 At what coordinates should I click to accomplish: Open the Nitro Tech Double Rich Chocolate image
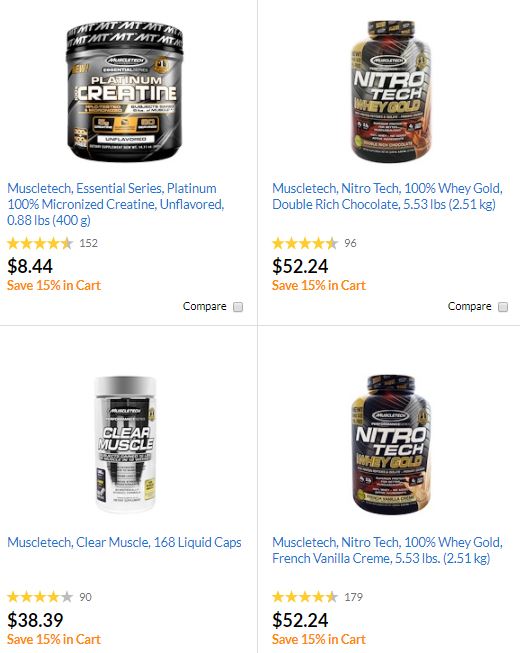coord(390,90)
